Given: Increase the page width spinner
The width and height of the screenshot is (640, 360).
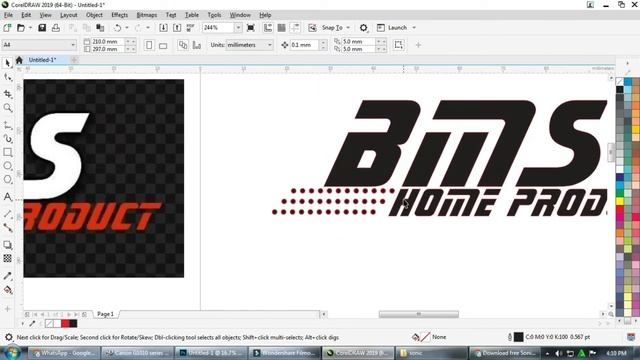Looking at the screenshot, I should click(x=127, y=41).
